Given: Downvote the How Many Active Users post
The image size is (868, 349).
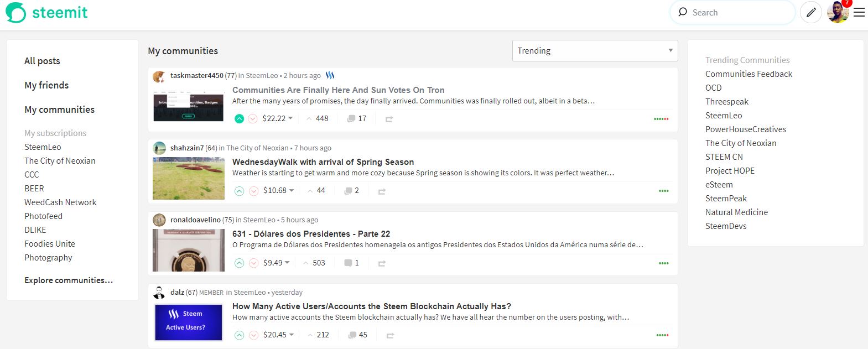Looking at the screenshot, I should coord(253,335).
